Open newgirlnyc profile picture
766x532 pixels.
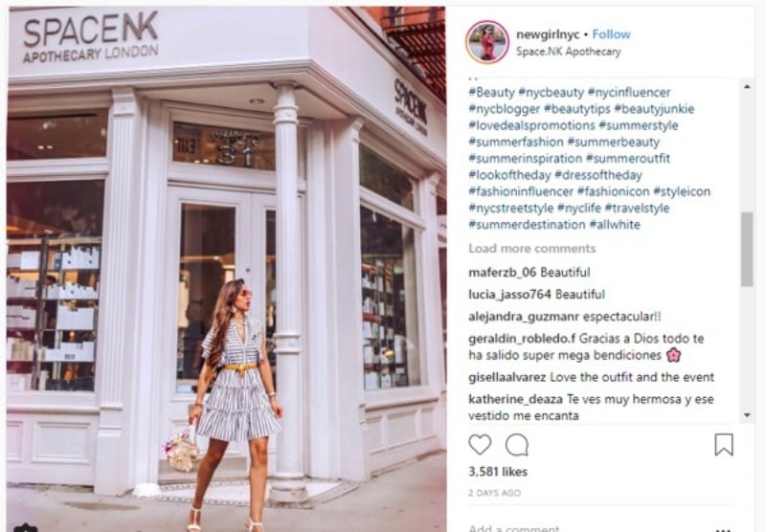tap(487, 42)
